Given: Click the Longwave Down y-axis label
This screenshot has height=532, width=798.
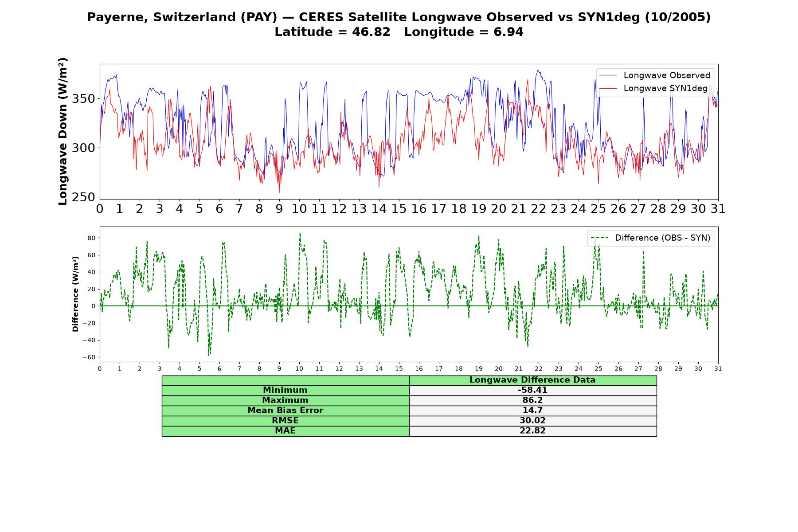Looking at the screenshot, I should 63,131.
